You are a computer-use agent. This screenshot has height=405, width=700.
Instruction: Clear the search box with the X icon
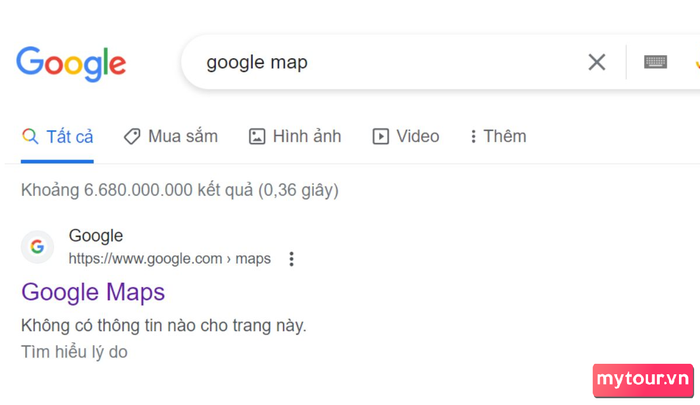pyautogui.click(x=596, y=62)
